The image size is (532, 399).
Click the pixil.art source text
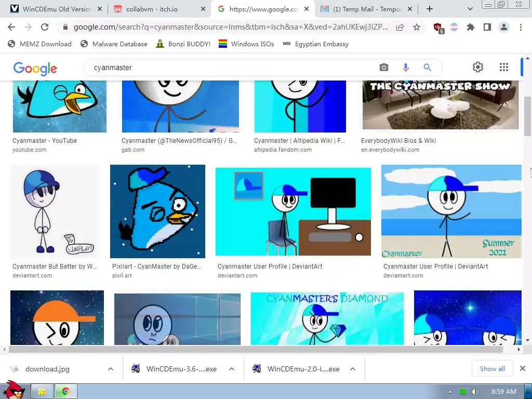coord(122,275)
